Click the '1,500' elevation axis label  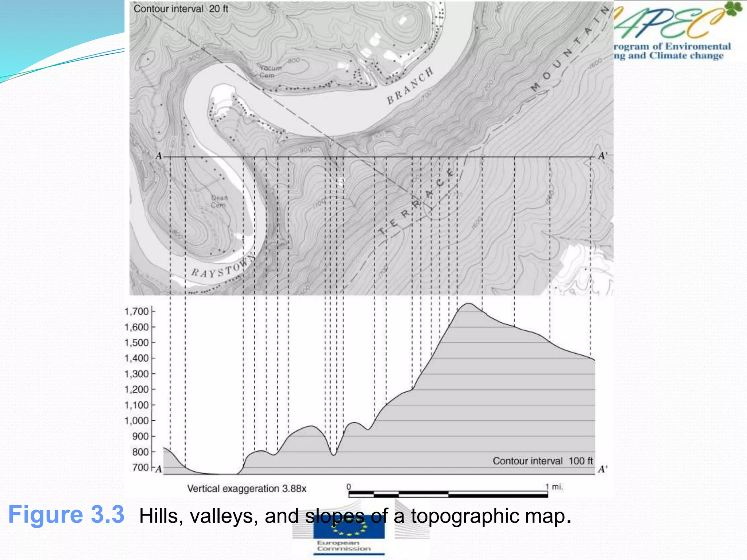[136, 343]
